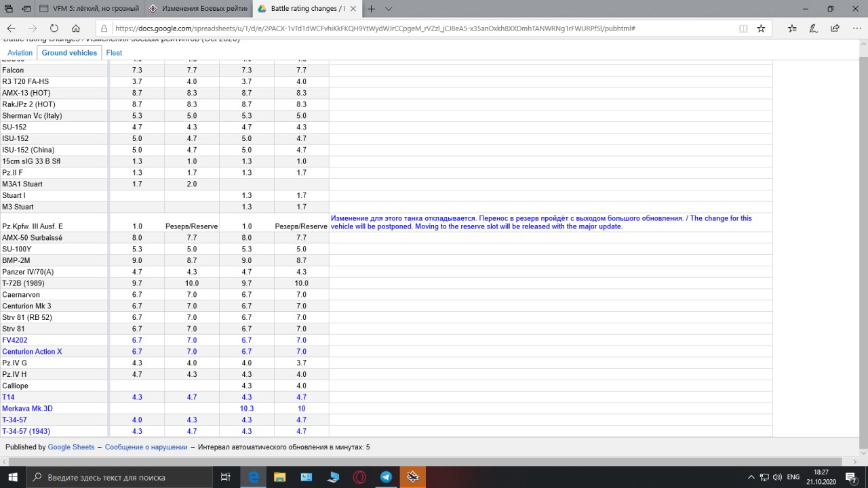This screenshot has width=868, height=488.
Task: Select the T-72B (1989) cell
Action: click(54, 283)
